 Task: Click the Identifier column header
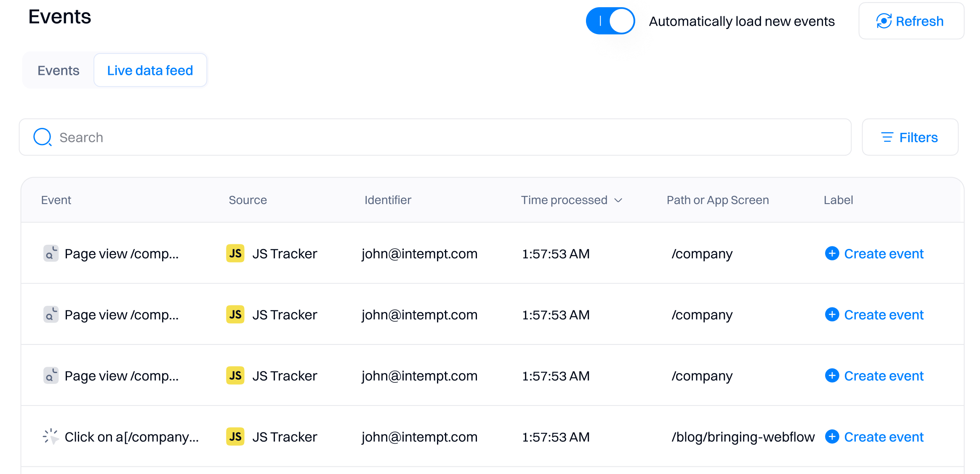click(387, 200)
